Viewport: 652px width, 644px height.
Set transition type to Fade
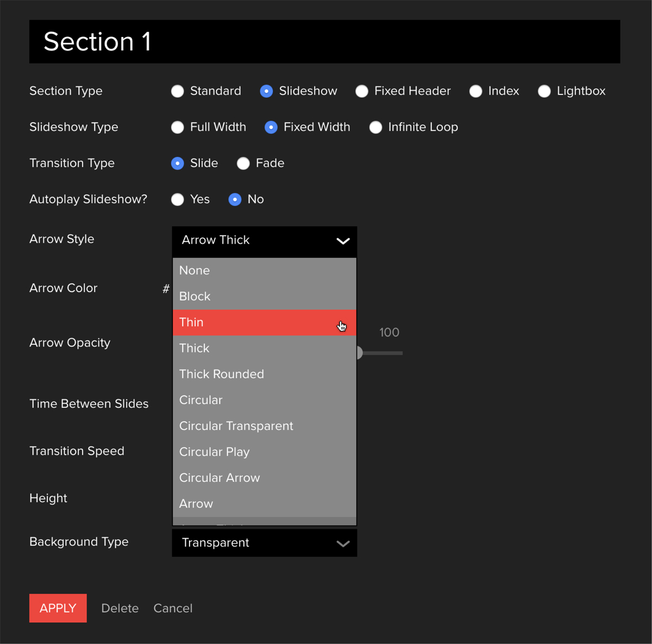(243, 163)
